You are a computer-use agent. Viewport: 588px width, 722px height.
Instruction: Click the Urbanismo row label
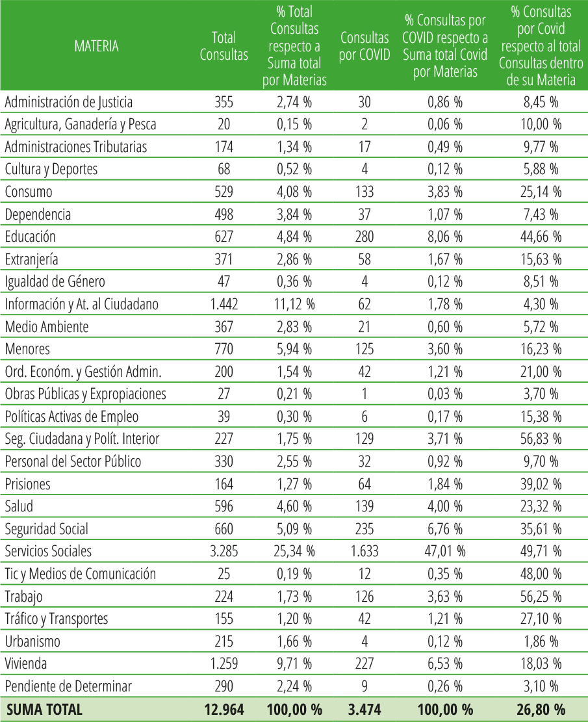pos(32,641)
